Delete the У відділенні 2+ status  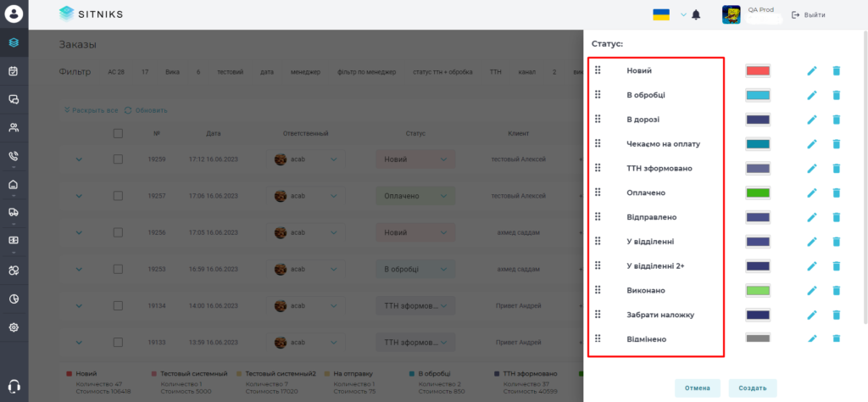pyautogui.click(x=837, y=265)
